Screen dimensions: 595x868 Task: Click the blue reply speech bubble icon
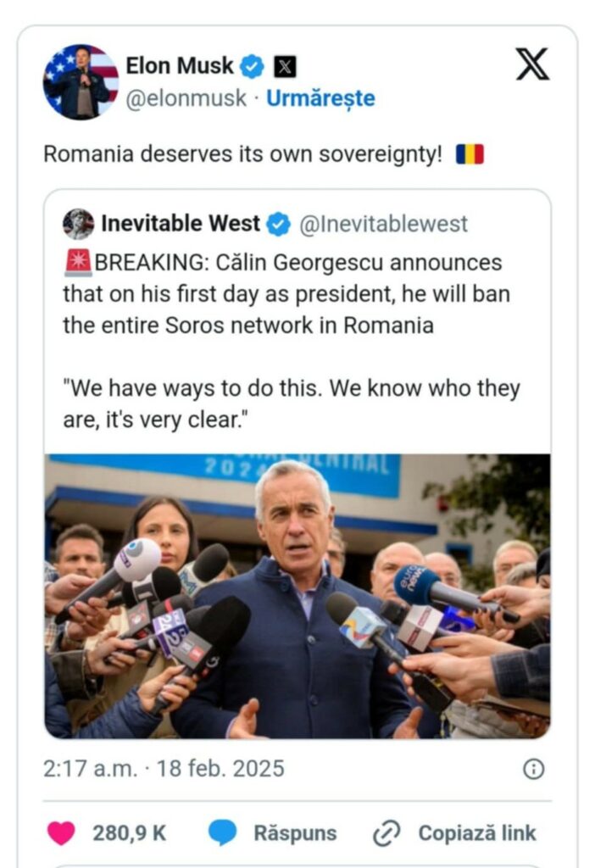(223, 833)
